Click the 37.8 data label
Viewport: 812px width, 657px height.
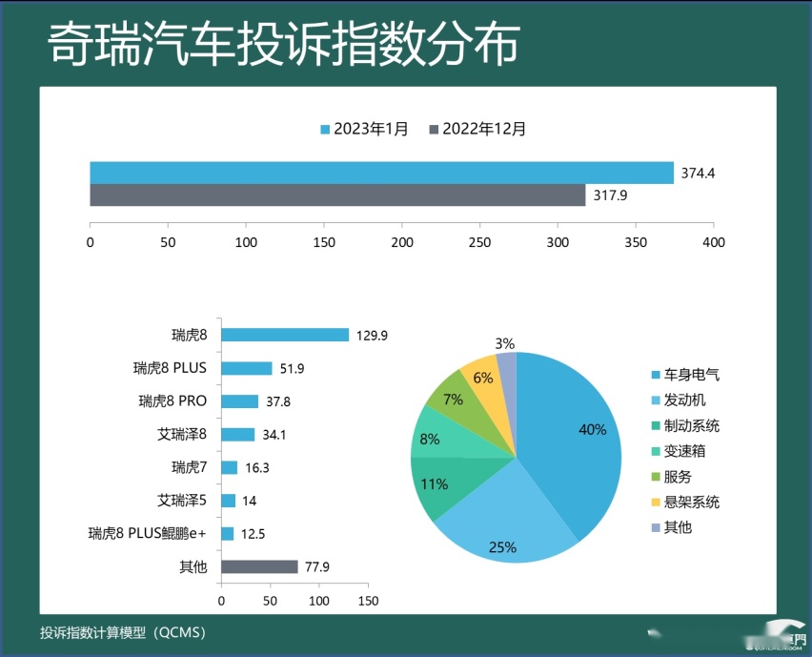(278, 402)
